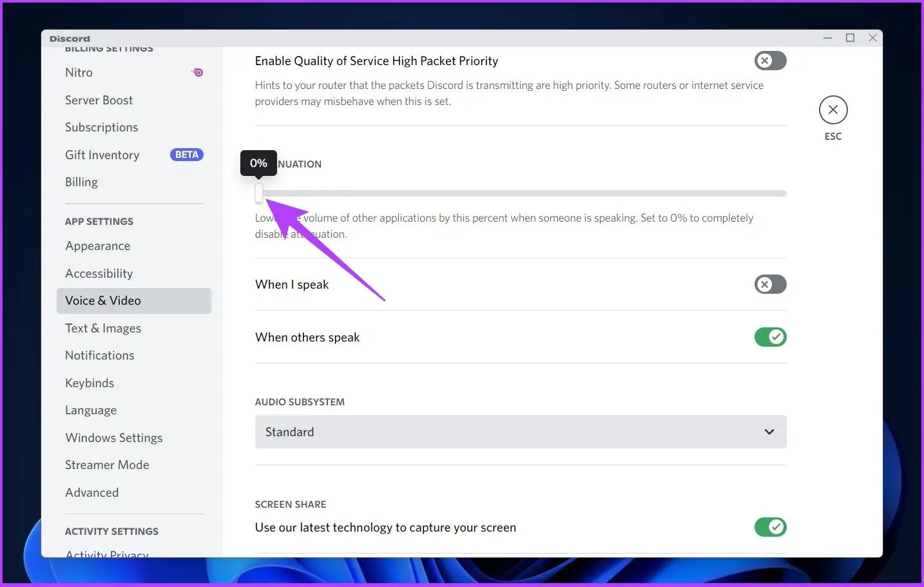Turn on the When I speak toggle

click(770, 284)
